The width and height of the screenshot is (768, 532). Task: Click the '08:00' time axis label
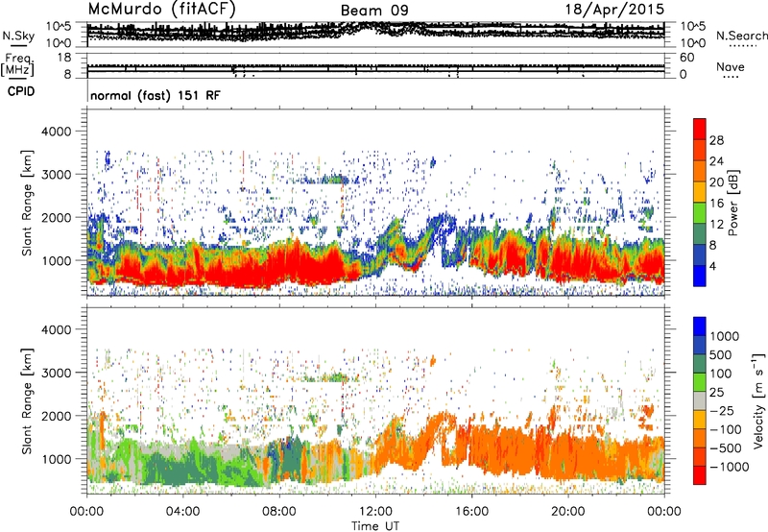click(279, 512)
